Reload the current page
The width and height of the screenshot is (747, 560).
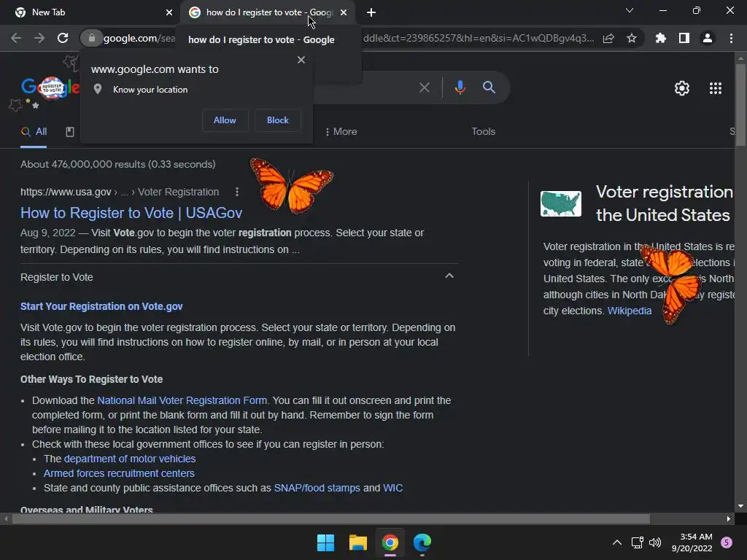(63, 38)
